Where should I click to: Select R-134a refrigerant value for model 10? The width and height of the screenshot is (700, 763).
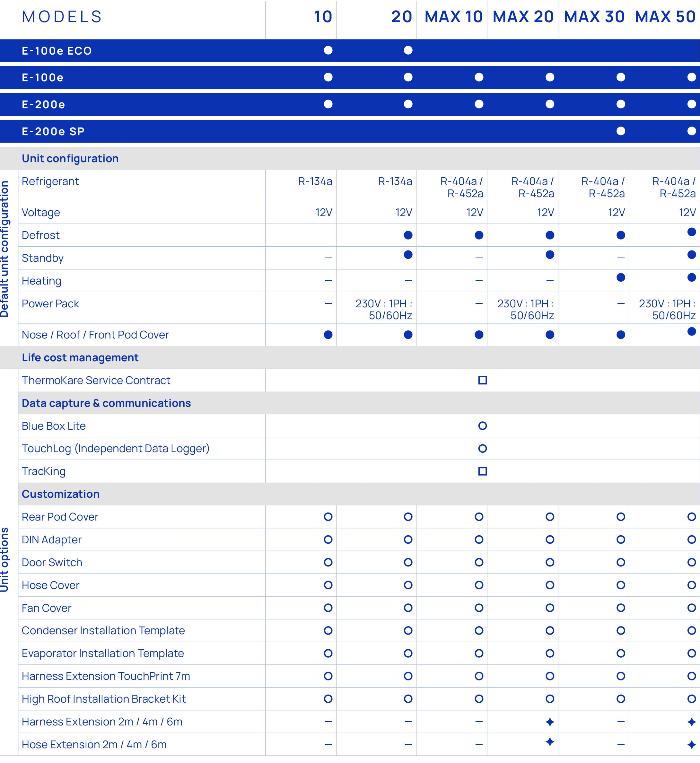point(315,181)
